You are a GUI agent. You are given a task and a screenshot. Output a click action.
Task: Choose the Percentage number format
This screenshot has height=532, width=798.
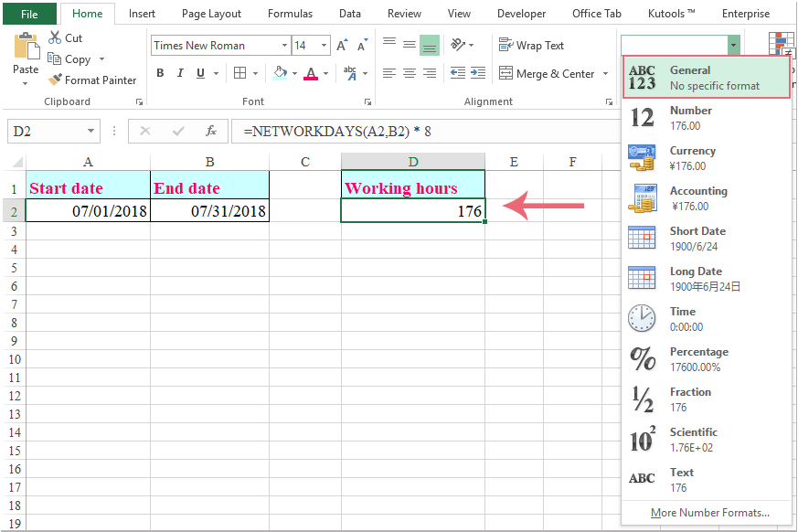click(x=698, y=358)
